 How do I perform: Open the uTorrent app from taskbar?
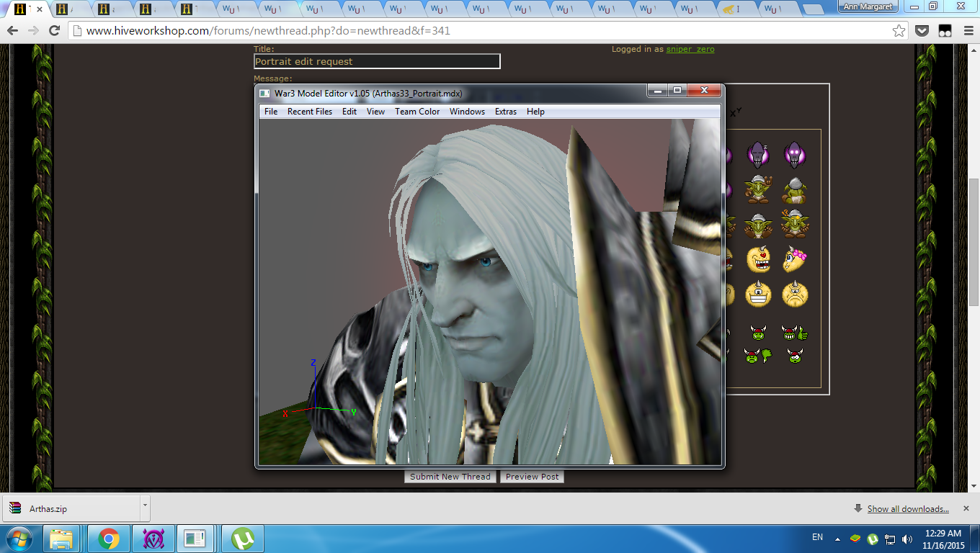click(x=242, y=539)
